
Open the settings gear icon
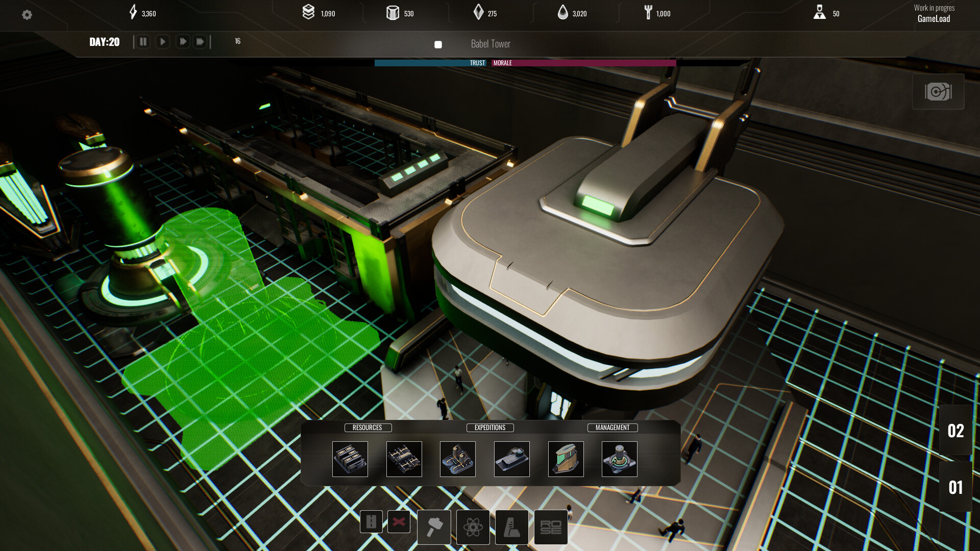pyautogui.click(x=27, y=15)
